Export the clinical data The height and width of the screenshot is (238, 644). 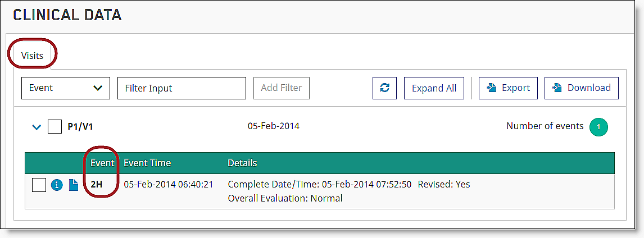click(x=508, y=88)
